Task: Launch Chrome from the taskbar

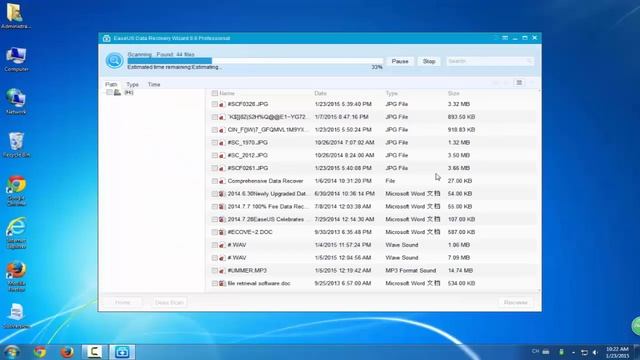Action: coord(40,352)
